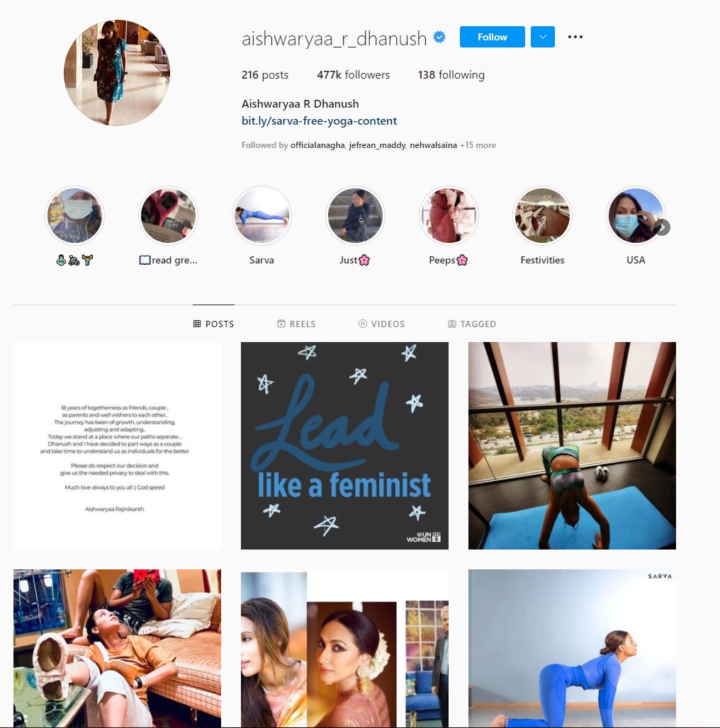View the profile picture

pos(117,72)
